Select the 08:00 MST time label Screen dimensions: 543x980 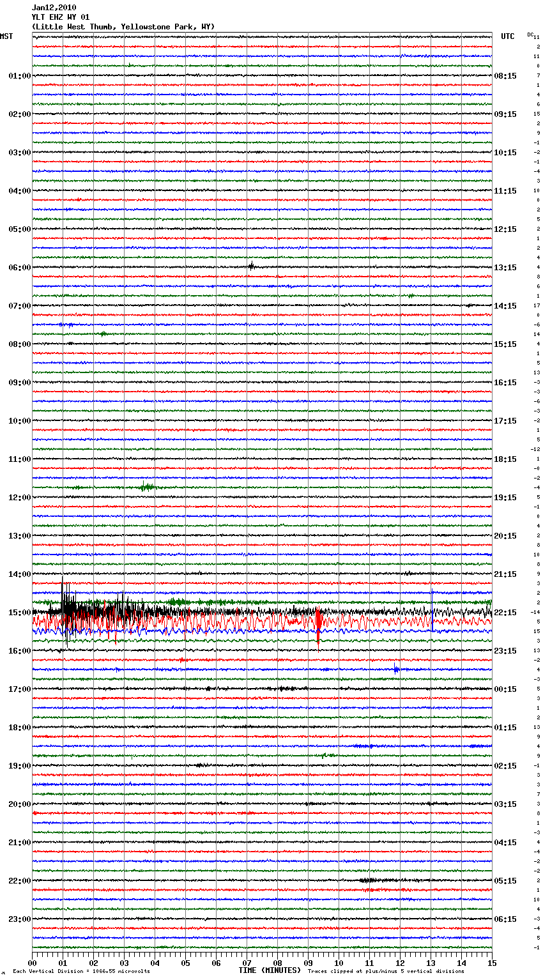(x=20, y=344)
